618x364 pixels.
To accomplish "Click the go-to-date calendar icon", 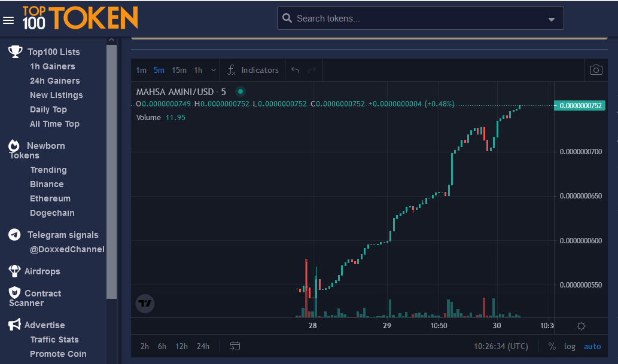I will pos(235,346).
